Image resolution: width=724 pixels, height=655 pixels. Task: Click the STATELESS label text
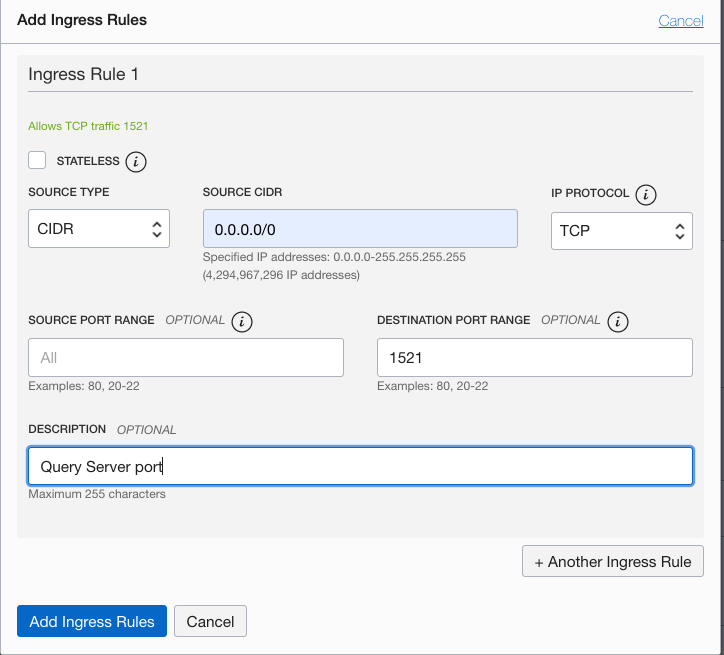click(88, 161)
